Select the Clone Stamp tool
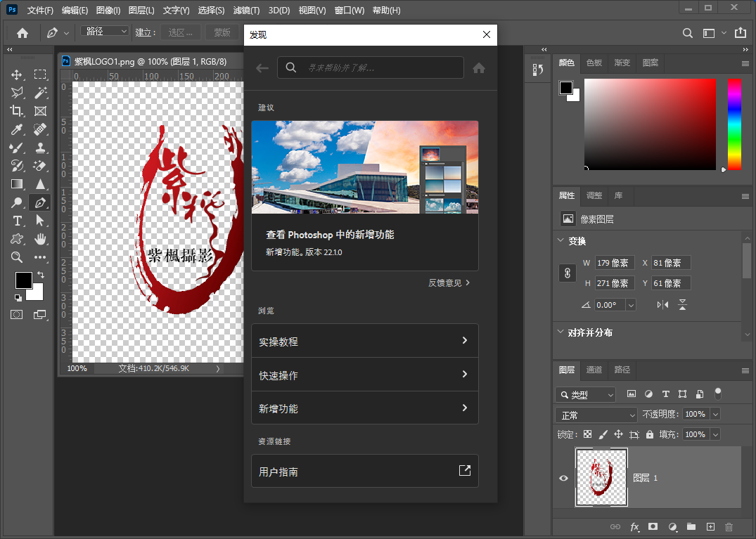 [x=41, y=148]
